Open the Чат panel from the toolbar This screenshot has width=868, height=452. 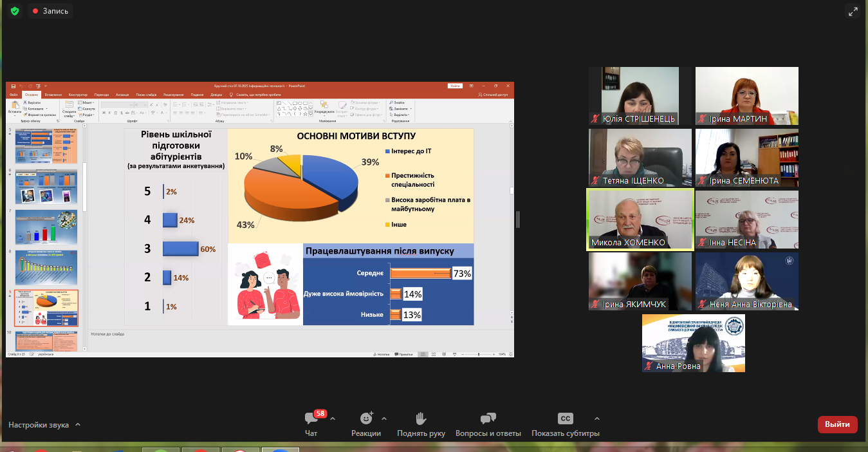311,423
